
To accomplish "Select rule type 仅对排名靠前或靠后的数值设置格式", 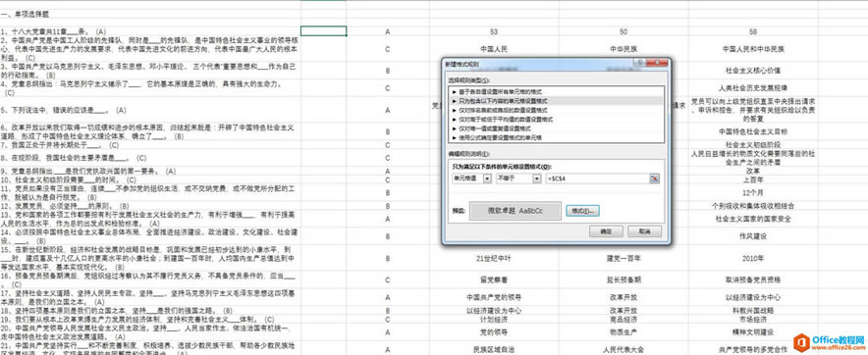I will pos(557,110).
